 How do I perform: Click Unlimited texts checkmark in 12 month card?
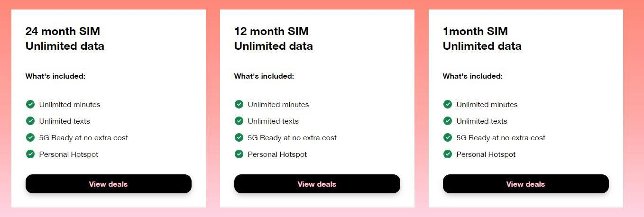(x=239, y=121)
